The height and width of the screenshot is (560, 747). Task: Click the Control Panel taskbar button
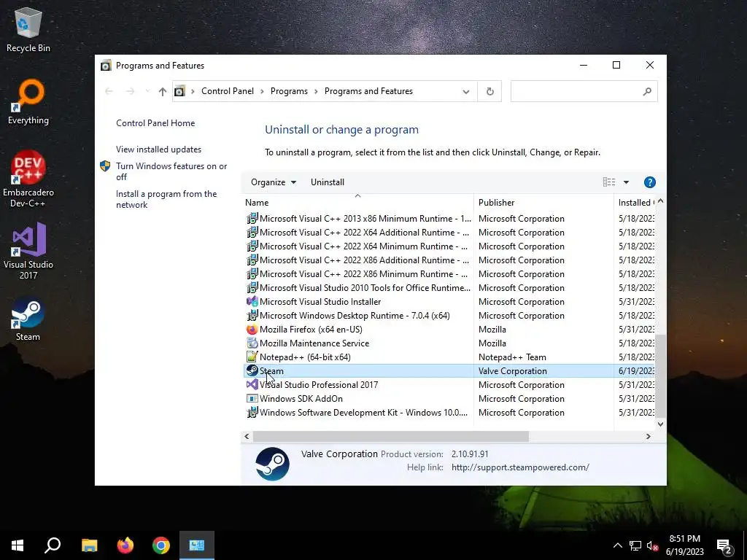tap(197, 545)
